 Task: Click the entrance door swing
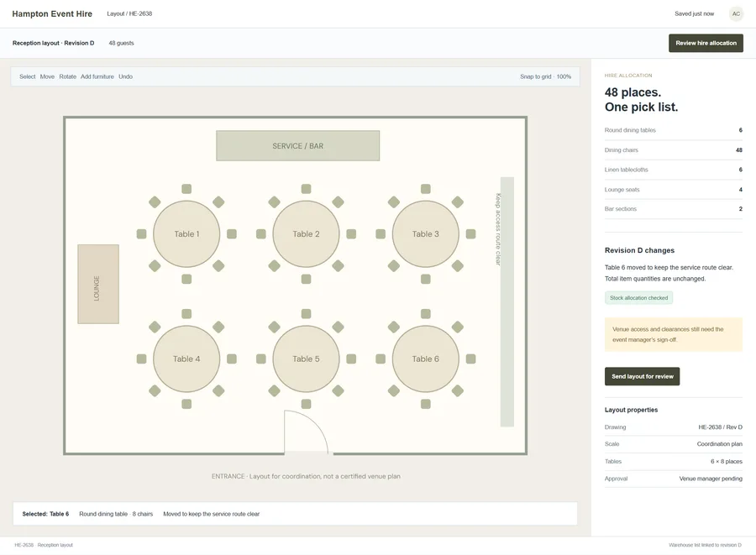click(306, 432)
